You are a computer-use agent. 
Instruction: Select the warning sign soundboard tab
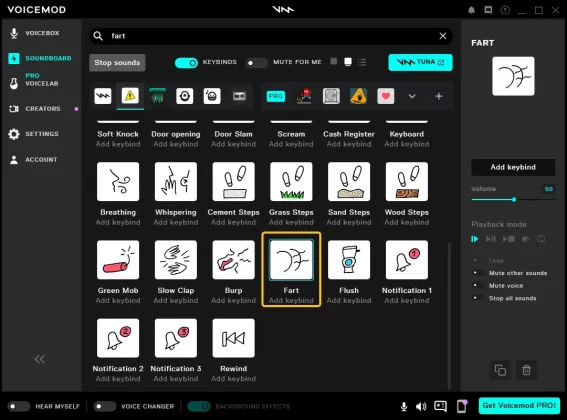pos(130,96)
